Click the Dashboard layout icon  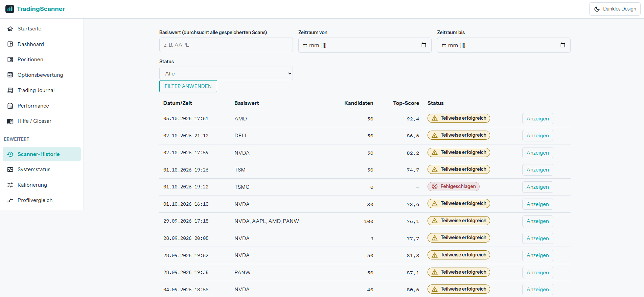click(x=10, y=44)
